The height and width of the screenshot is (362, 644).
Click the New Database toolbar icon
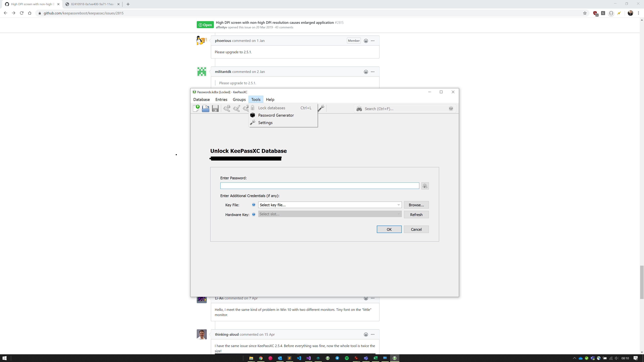coord(196,108)
